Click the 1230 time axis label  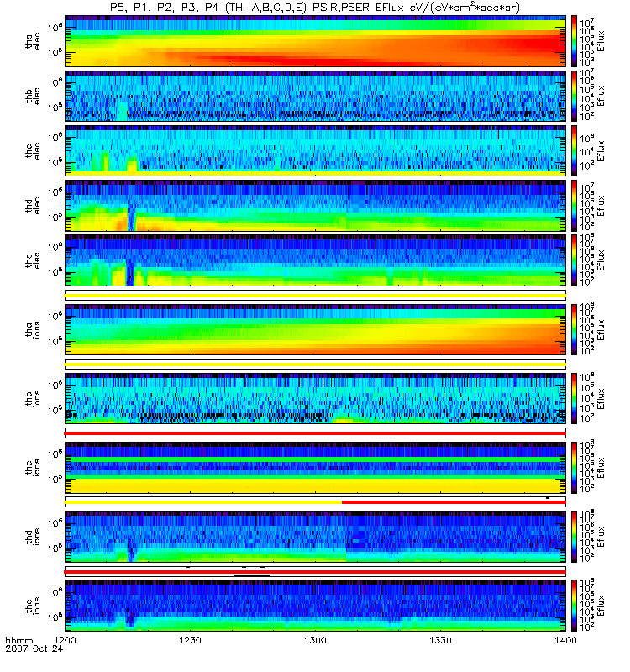coord(190,640)
